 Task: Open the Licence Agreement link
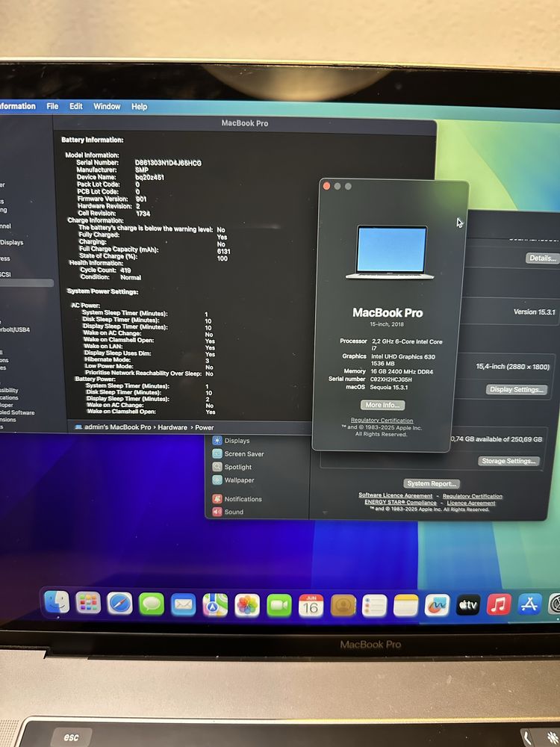click(x=471, y=503)
